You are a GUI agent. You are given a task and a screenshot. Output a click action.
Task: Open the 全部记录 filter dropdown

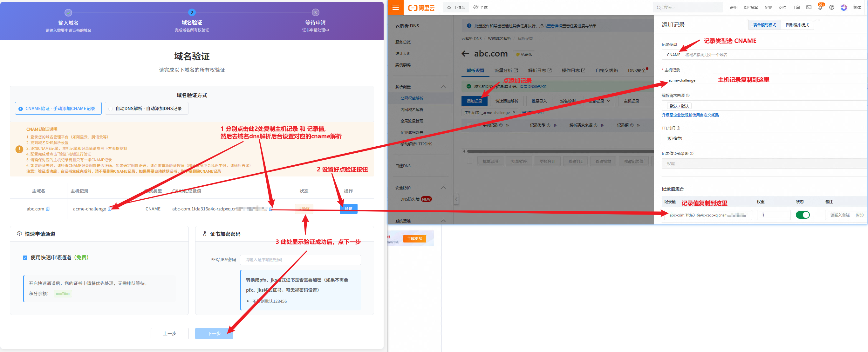(x=599, y=101)
